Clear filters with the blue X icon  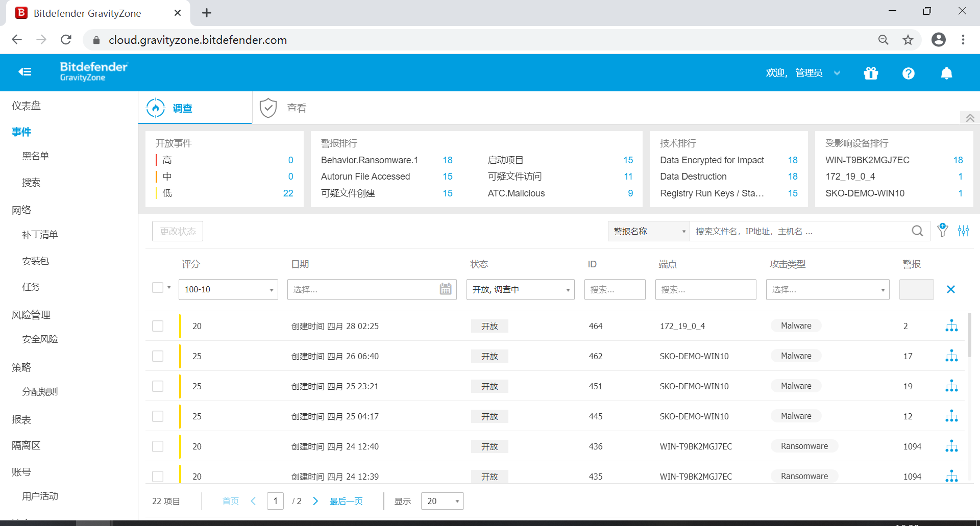pos(950,289)
